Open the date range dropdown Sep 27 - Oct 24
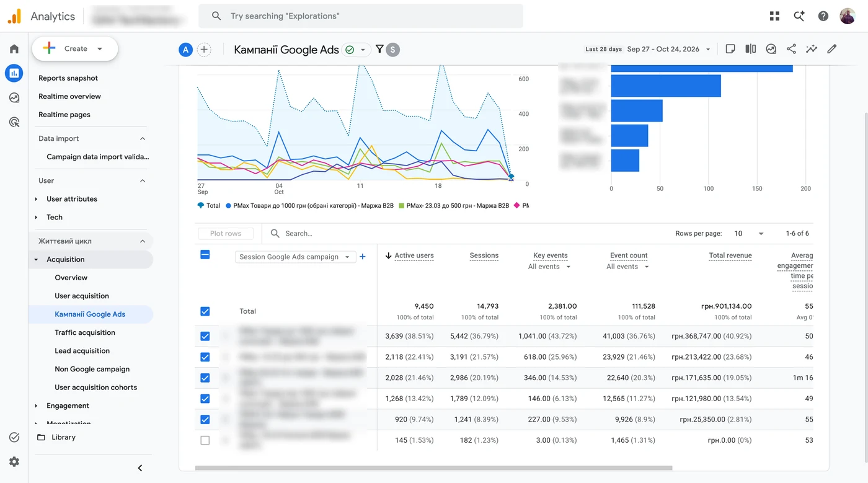 point(668,49)
